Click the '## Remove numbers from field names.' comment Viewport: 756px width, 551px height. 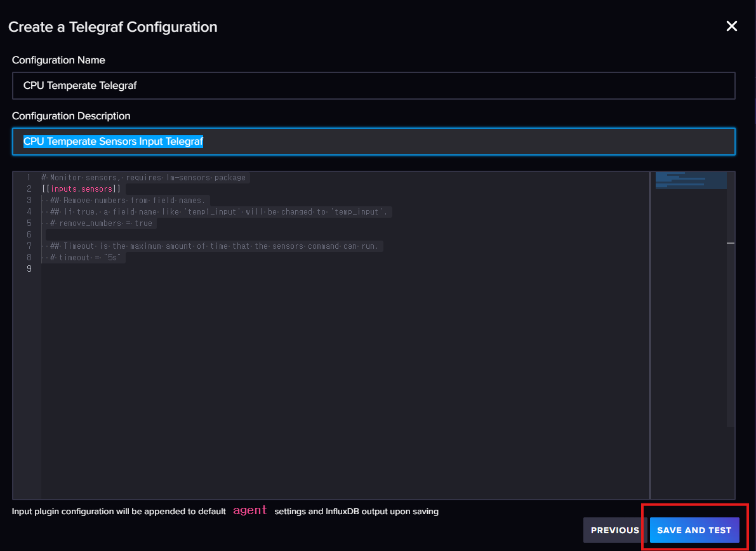point(128,200)
